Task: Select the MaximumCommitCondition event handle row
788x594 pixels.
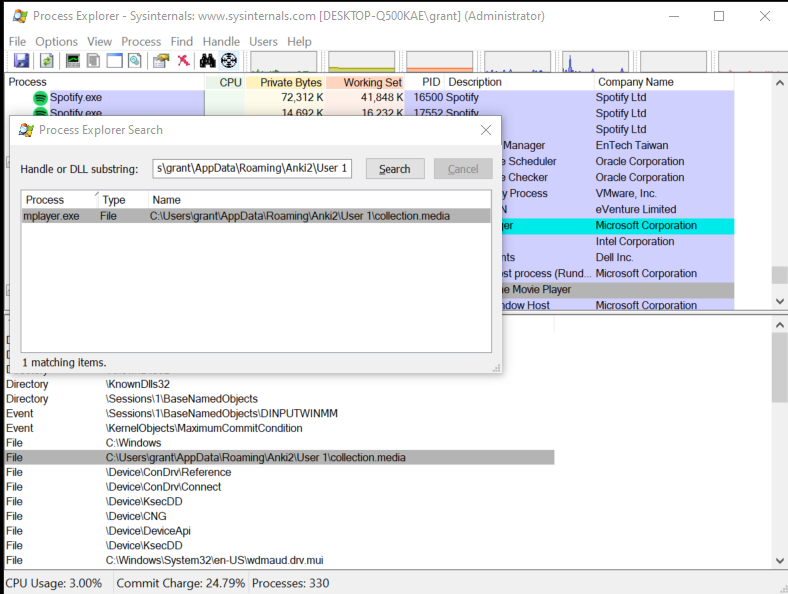Action: (x=280, y=428)
